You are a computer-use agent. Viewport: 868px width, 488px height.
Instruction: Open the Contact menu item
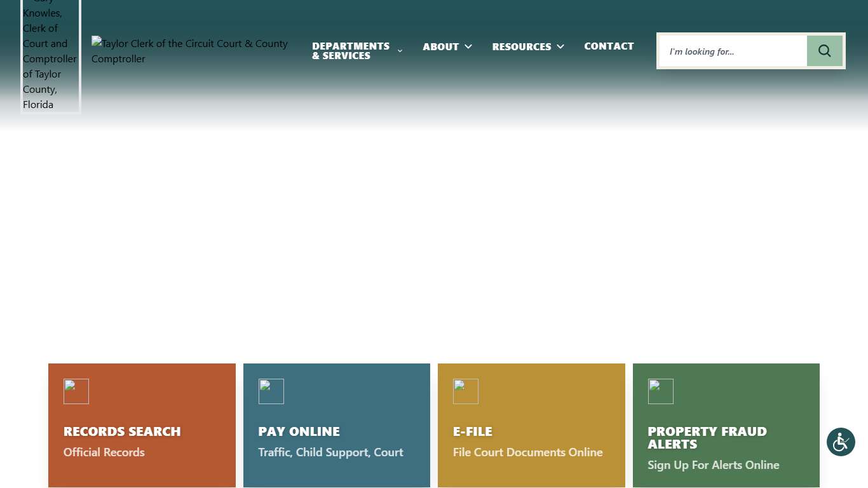609,46
